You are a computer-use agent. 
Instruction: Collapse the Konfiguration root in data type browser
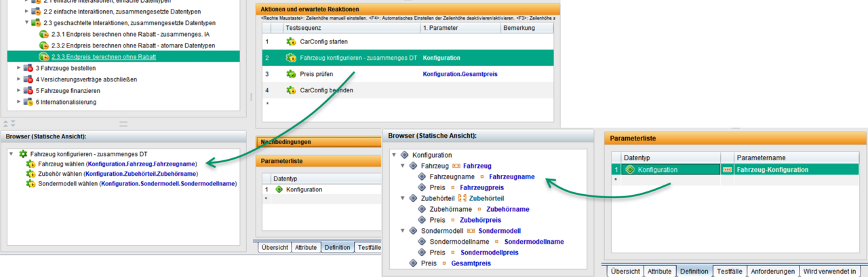click(x=394, y=155)
